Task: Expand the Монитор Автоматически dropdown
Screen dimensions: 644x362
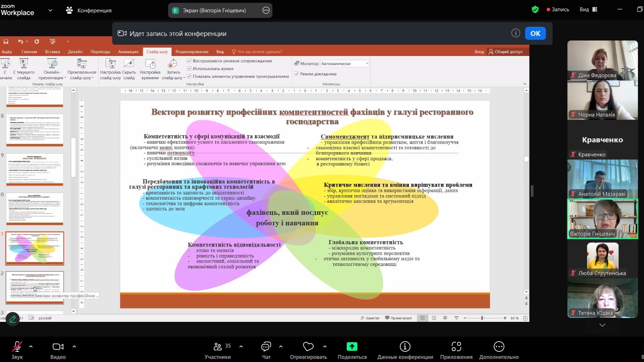Action: click(367, 64)
